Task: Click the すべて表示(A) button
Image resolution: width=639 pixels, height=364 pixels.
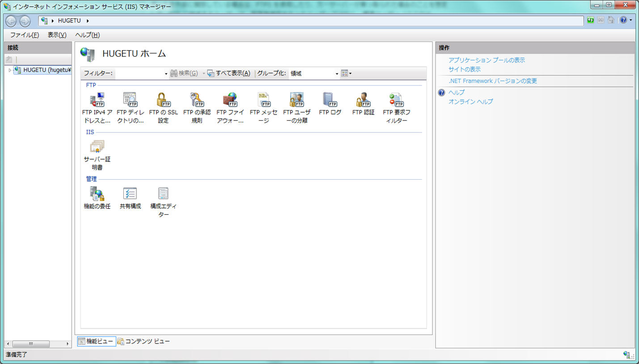Action: click(x=229, y=73)
